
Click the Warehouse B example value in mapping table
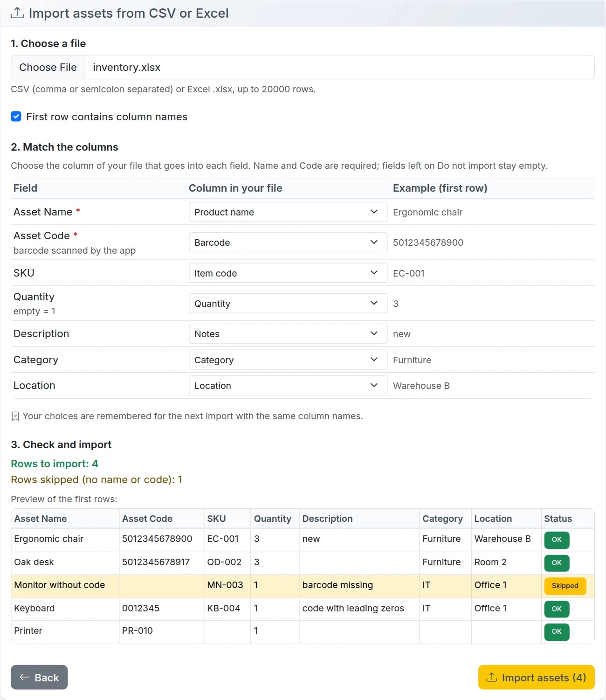click(421, 386)
